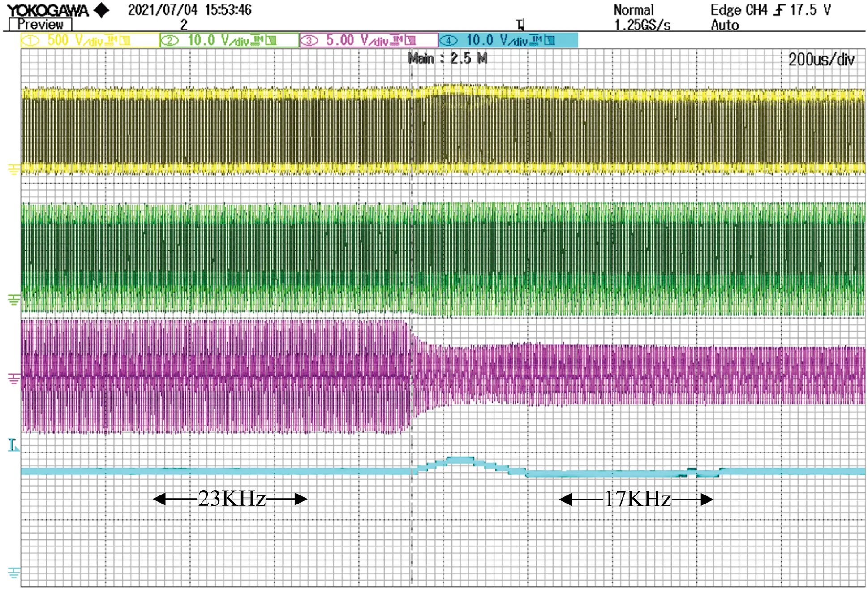Click the CH4 rising edge trigger icon
Viewport: 868px width, 590px height.
point(780,10)
